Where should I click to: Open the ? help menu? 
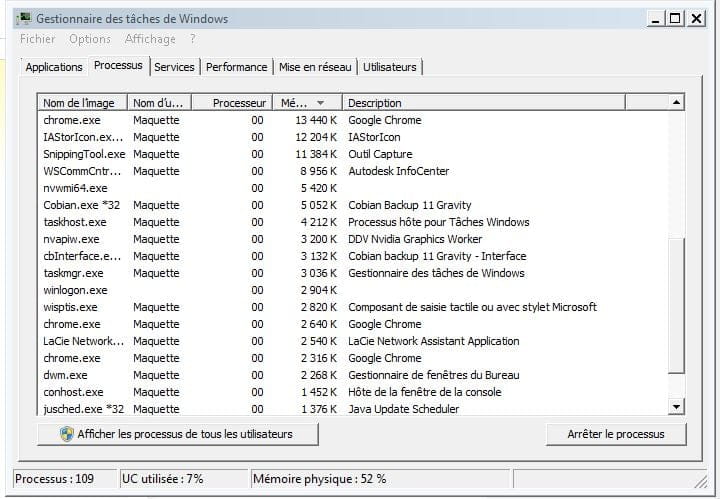(193, 39)
